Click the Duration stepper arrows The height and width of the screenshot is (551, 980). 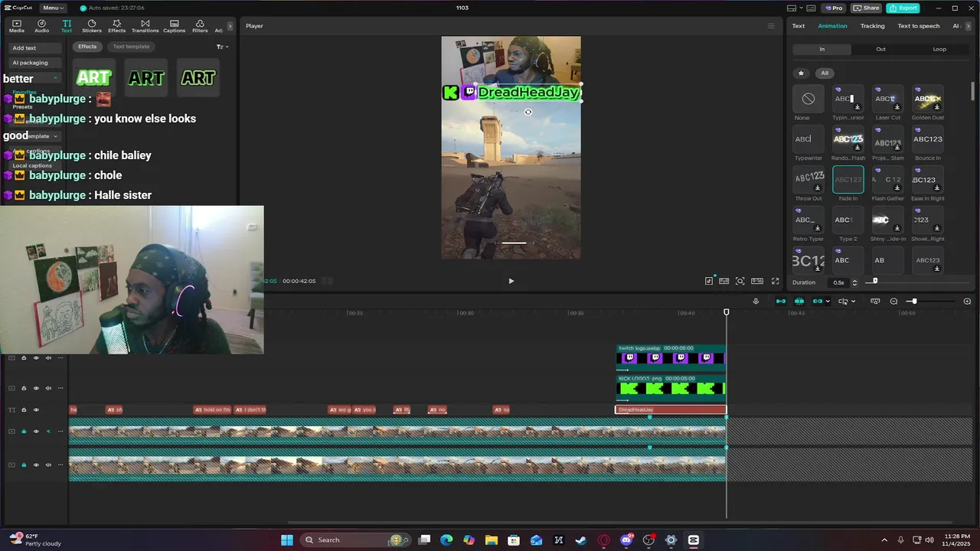854,282
